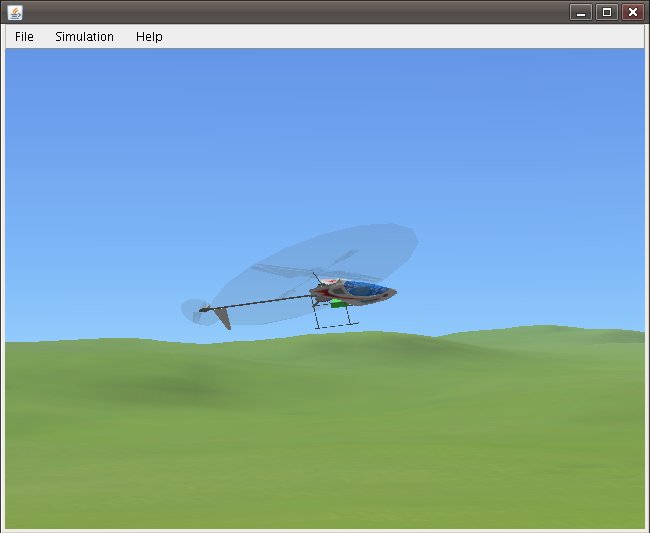The width and height of the screenshot is (650, 533).
Task: Close the simulator window
Action: pyautogui.click(x=632, y=12)
